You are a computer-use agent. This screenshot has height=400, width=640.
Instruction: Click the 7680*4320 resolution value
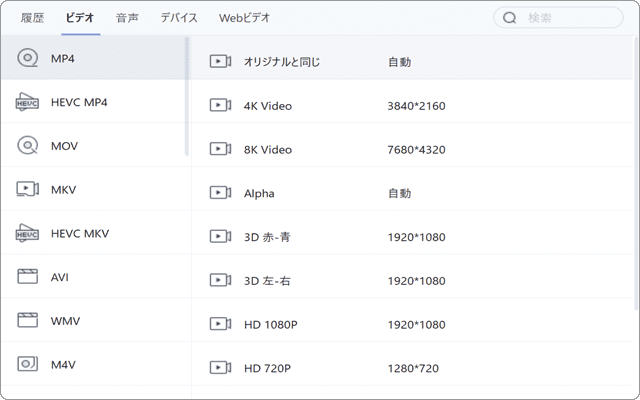pyautogui.click(x=416, y=150)
